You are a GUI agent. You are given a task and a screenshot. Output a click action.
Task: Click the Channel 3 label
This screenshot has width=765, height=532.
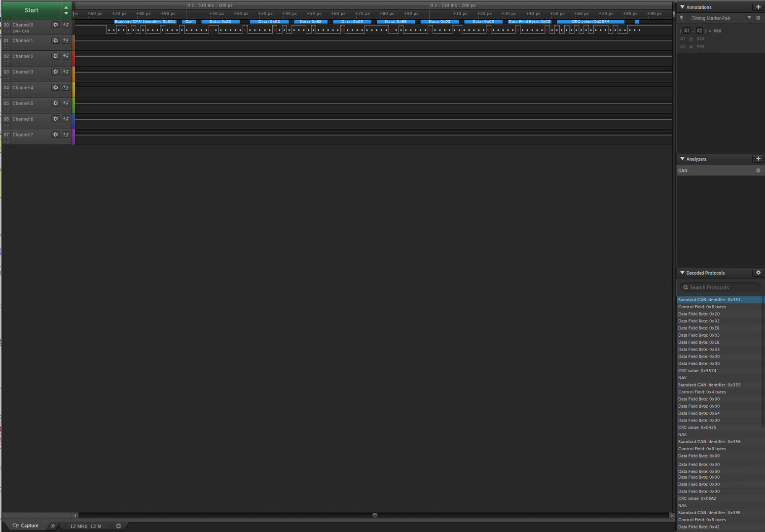pos(23,72)
